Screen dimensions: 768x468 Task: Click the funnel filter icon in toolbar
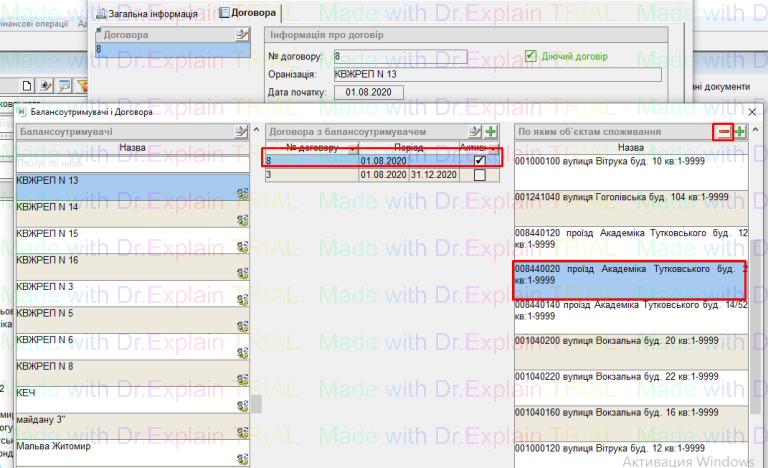click(83, 85)
